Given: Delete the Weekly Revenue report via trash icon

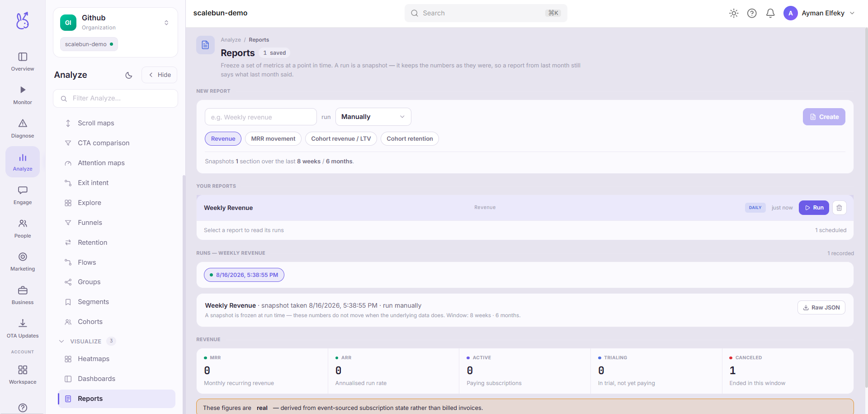Looking at the screenshot, I should tap(839, 208).
